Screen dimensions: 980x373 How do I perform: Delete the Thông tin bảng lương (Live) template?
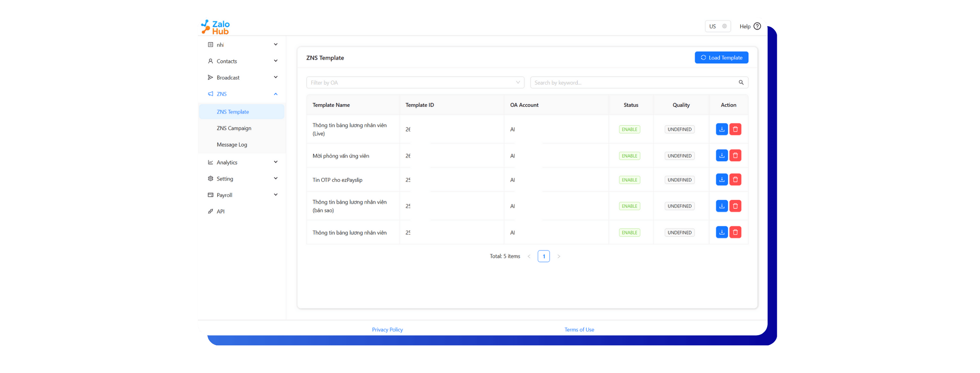[735, 129]
